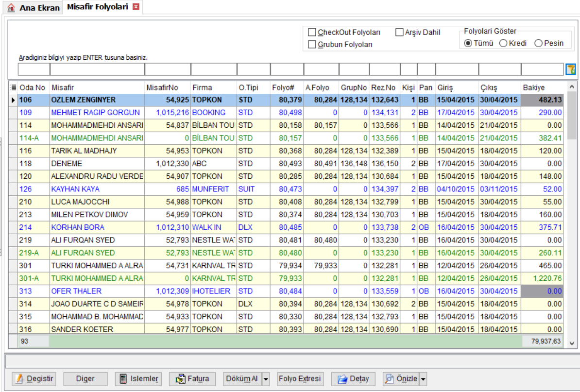Screen dimensions: 580x392
Task: Tick the Arşiv Dahil checkbox
Action: click(399, 33)
